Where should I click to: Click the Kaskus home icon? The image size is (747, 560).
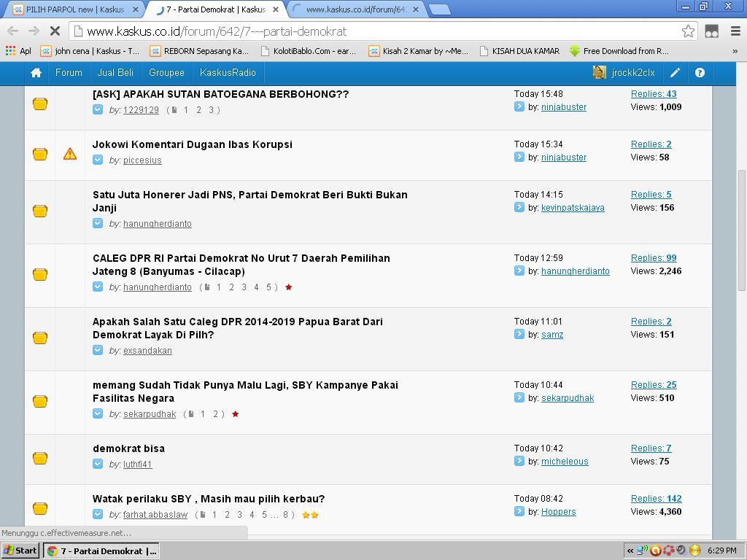[x=36, y=73]
